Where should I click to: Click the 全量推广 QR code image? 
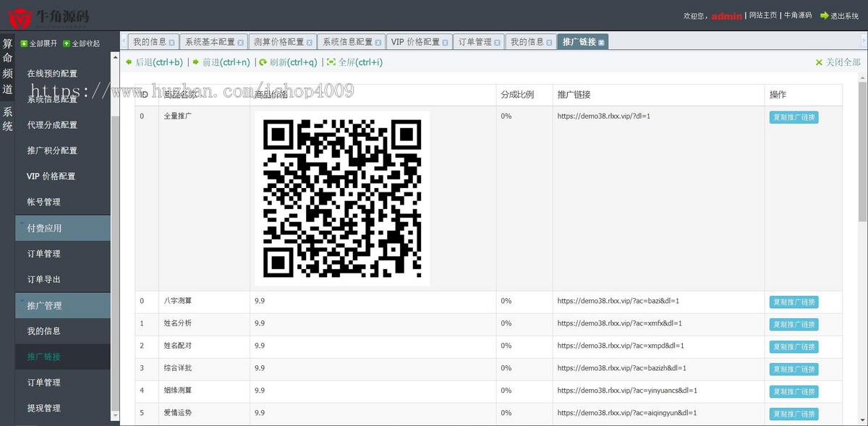(342, 198)
